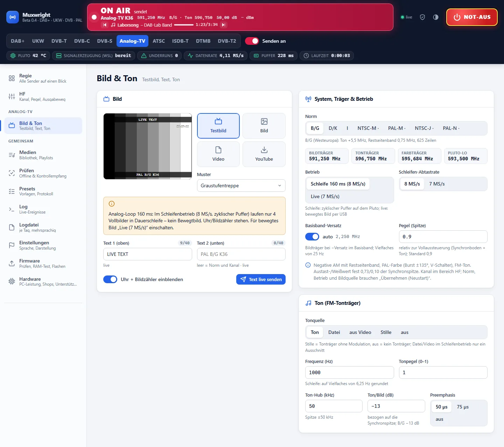This screenshot has width=504, height=447.
Task: Skip to previous track in ON AIR bar
Action: 105,25
